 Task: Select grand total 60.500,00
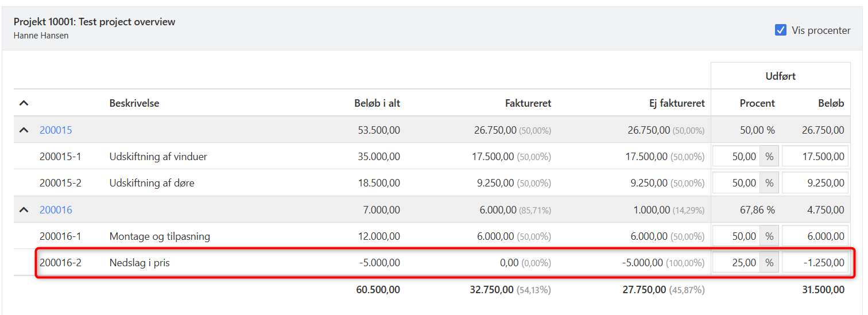pos(378,290)
